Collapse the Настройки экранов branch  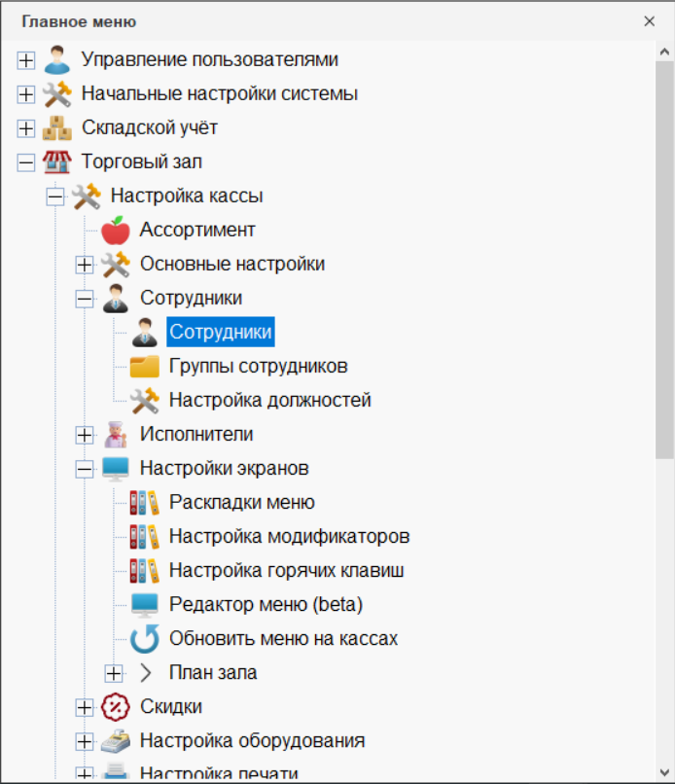(x=85, y=469)
